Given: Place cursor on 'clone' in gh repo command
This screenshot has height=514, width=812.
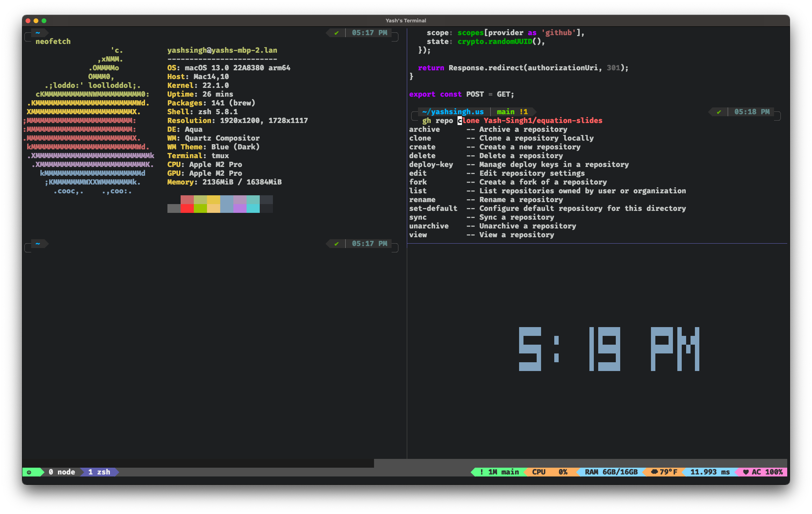Looking at the screenshot, I should pos(468,121).
